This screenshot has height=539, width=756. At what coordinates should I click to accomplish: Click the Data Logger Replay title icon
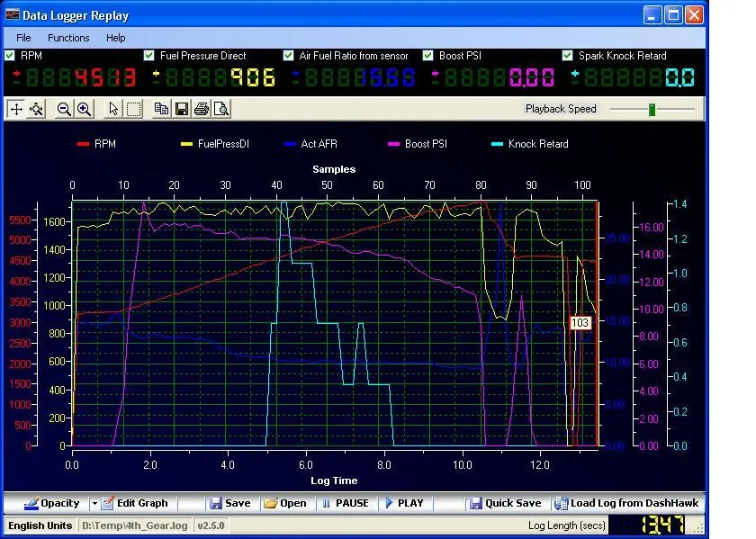click(x=12, y=15)
